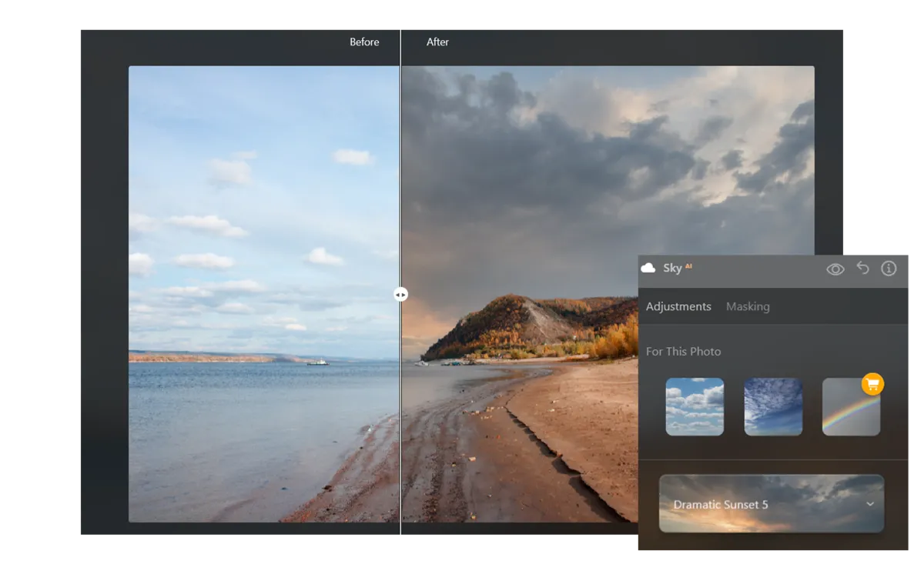Click the Before label above the image
The width and height of the screenshot is (924, 564).
tap(364, 42)
